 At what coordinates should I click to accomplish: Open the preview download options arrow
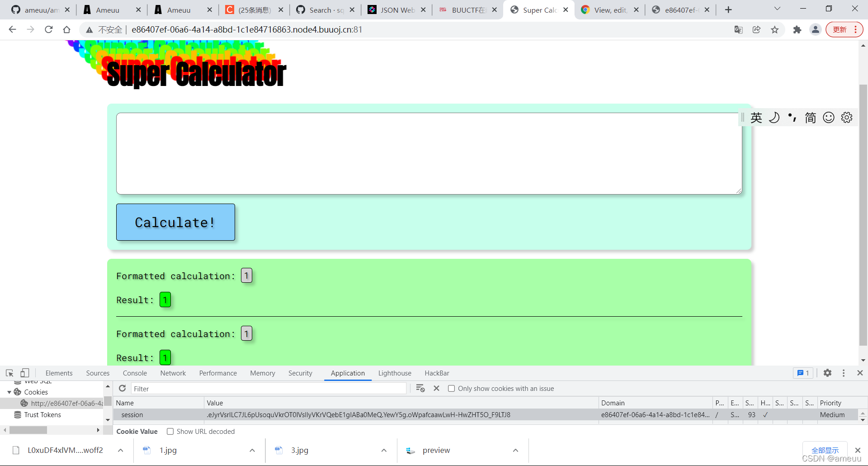point(515,450)
